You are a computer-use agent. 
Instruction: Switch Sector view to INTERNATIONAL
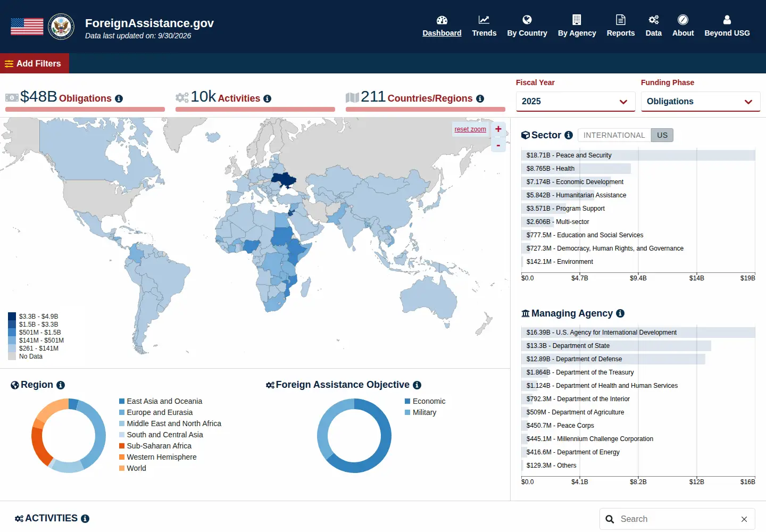[614, 135]
